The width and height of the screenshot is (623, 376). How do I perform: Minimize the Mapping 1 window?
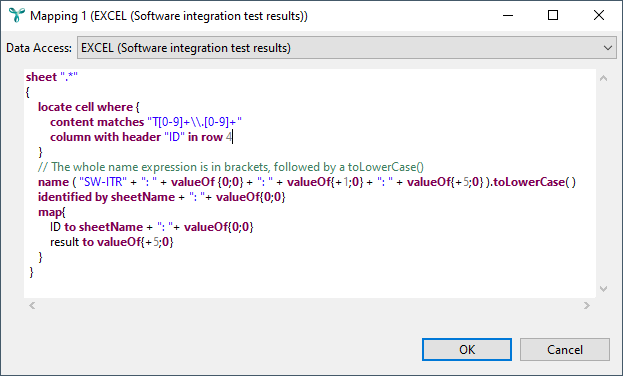[508, 16]
